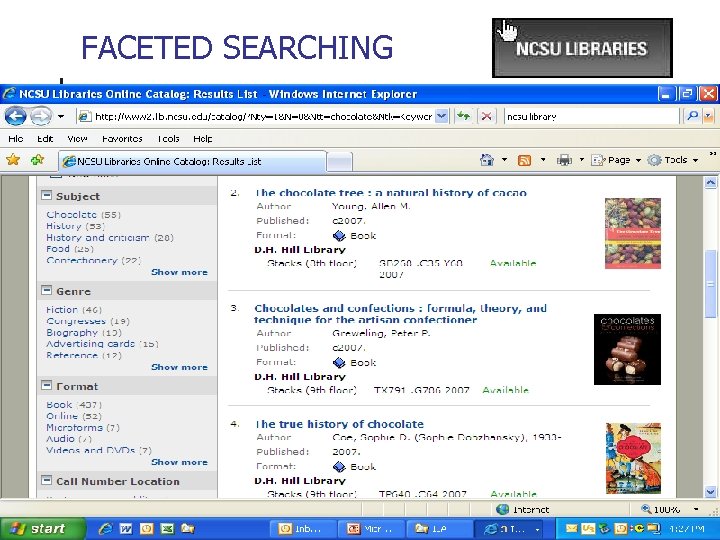The width and height of the screenshot is (720, 540).
Task: Show more Subject facet values
Action: click(x=180, y=272)
